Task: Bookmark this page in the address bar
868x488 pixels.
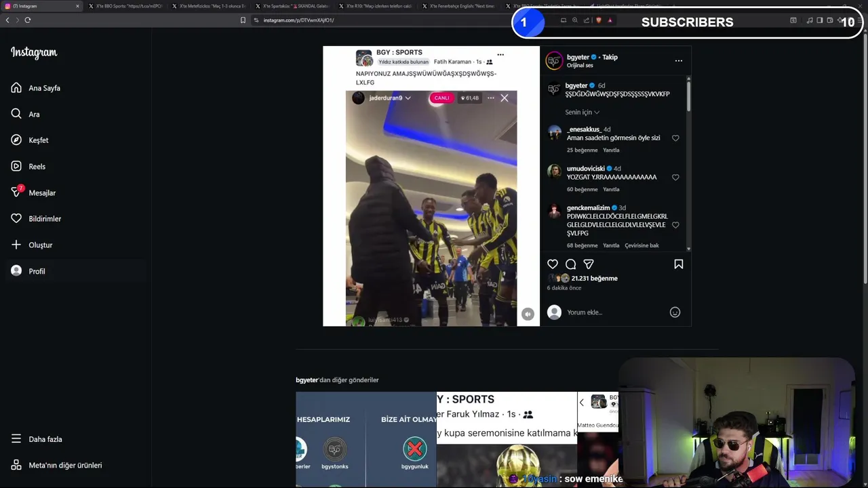Action: [243, 20]
